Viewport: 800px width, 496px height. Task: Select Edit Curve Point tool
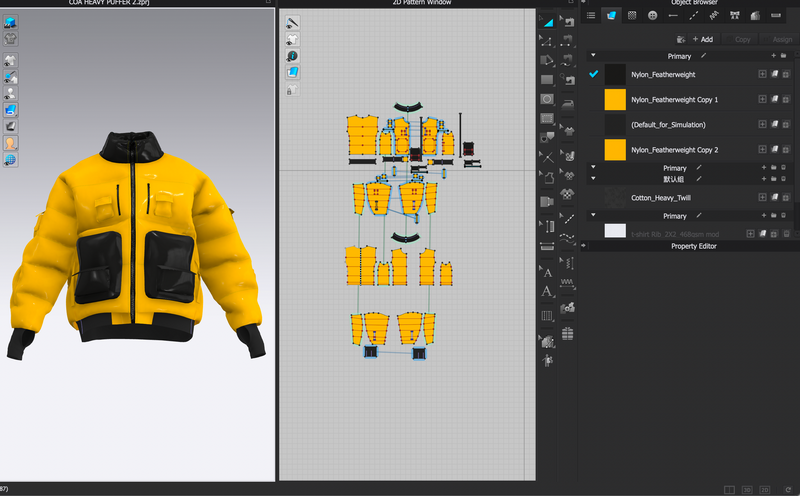click(x=546, y=41)
